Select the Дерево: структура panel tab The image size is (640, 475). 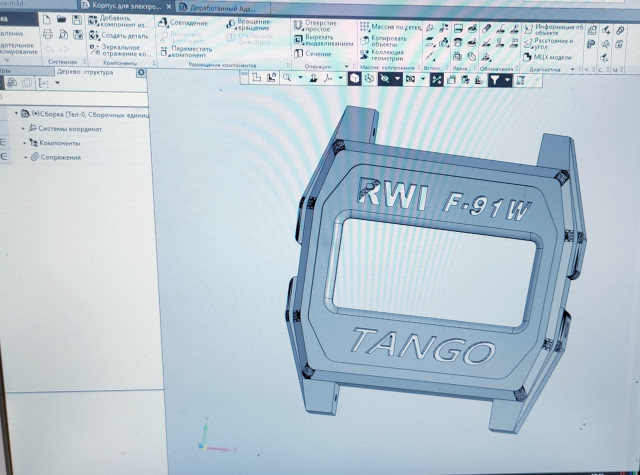(x=83, y=71)
